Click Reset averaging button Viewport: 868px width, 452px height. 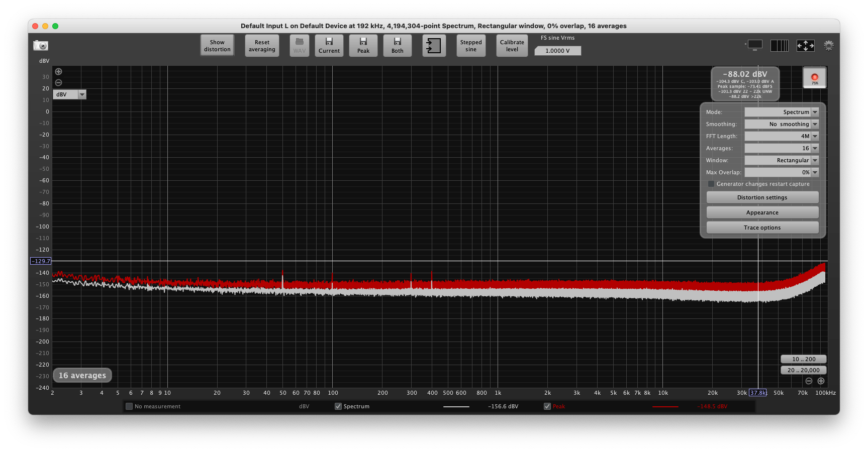pyautogui.click(x=262, y=46)
